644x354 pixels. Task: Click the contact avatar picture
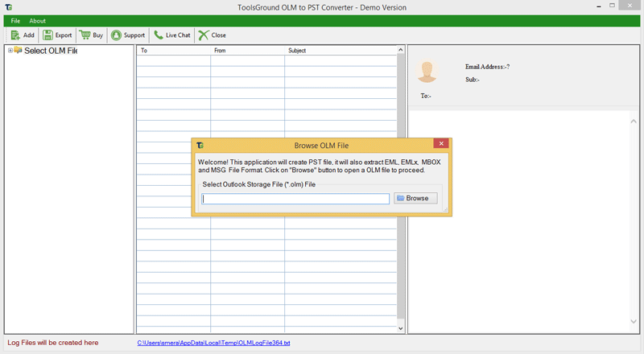pyautogui.click(x=427, y=71)
